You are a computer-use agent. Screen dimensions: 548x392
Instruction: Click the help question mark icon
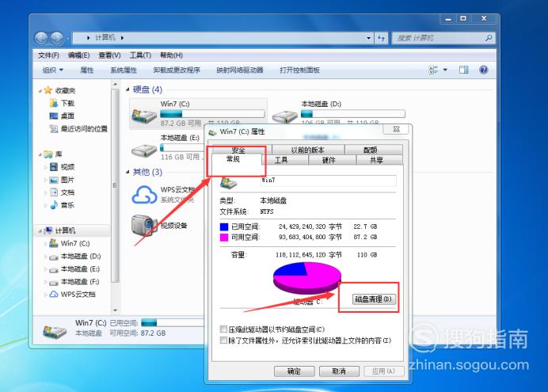point(483,70)
